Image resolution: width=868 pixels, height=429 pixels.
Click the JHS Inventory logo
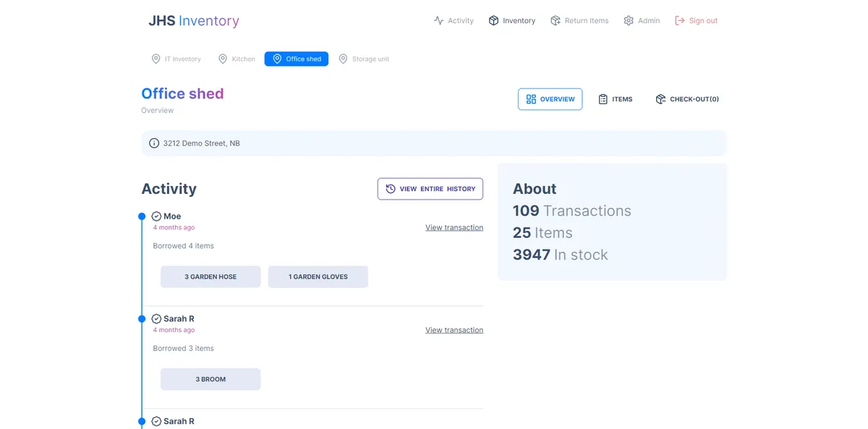194,21
